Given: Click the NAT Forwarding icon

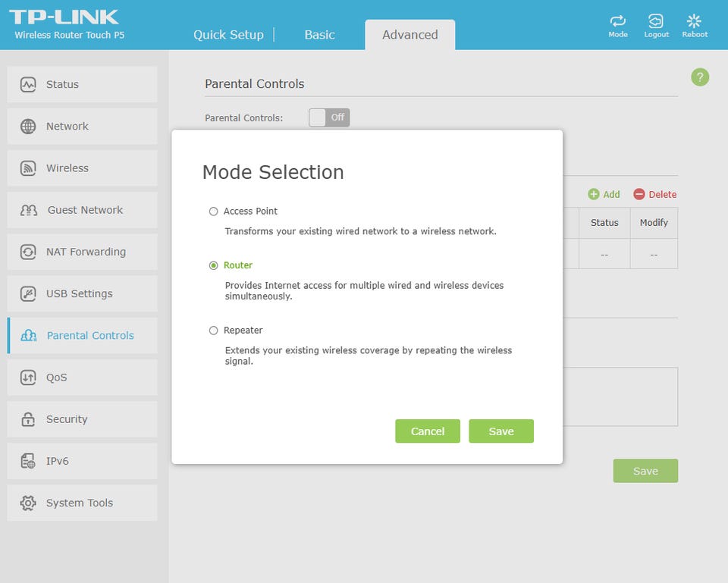Looking at the screenshot, I should pos(28,252).
